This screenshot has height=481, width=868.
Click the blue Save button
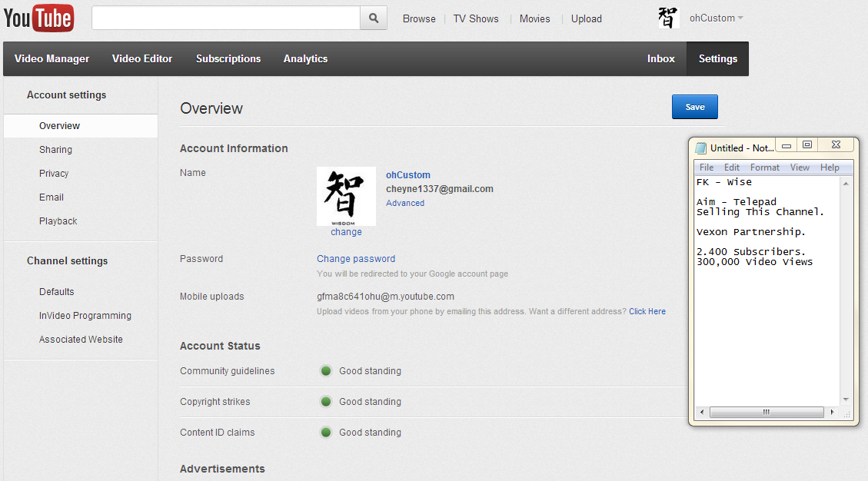coord(695,107)
